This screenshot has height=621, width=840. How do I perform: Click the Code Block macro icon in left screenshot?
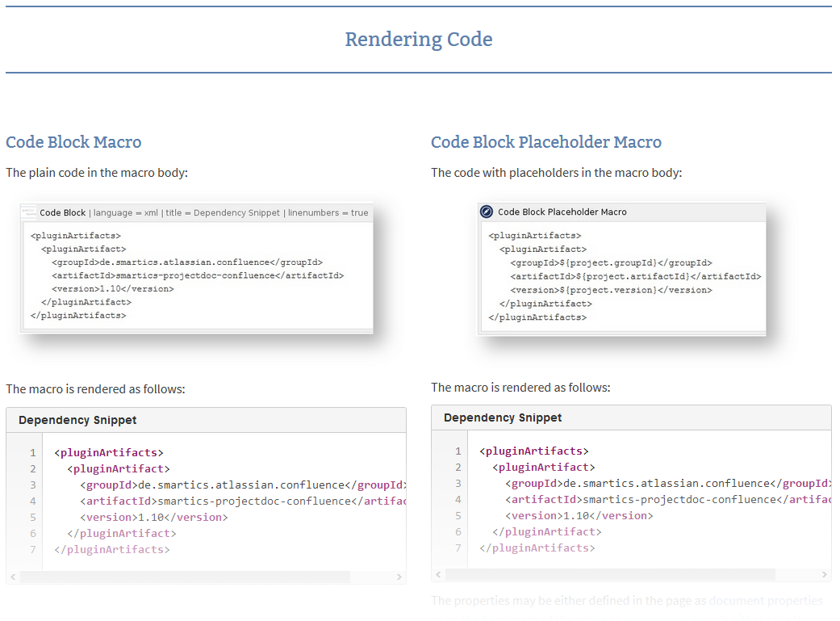click(29, 212)
